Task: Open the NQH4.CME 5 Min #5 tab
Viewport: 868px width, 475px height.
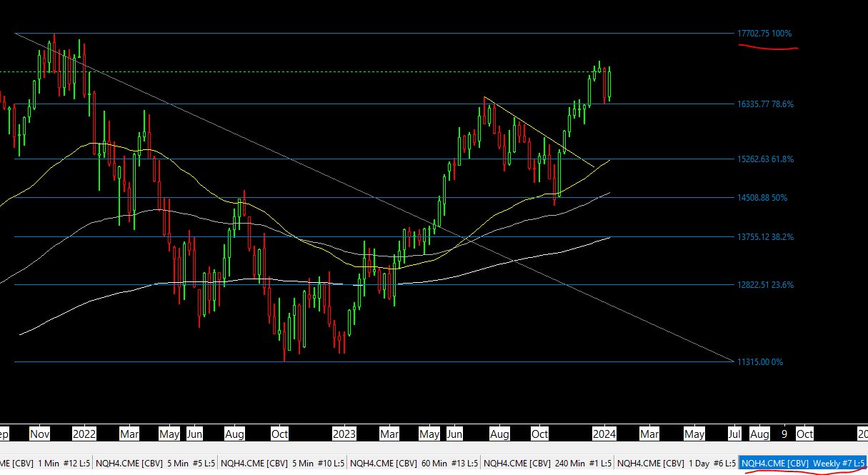Action: [155, 463]
